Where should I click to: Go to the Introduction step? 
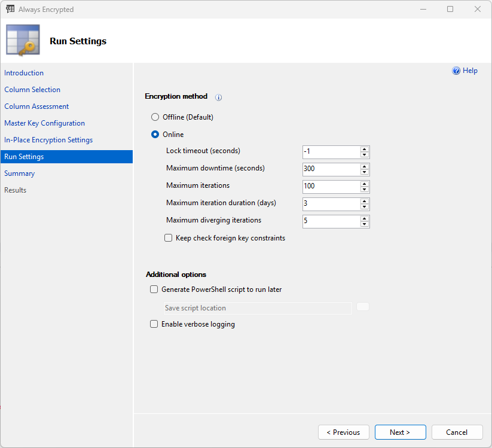(x=24, y=73)
